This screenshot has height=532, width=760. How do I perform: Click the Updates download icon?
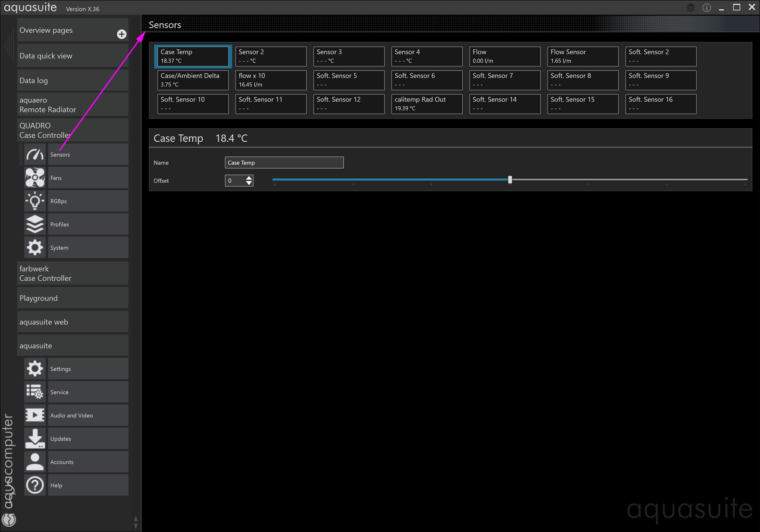[x=35, y=439]
